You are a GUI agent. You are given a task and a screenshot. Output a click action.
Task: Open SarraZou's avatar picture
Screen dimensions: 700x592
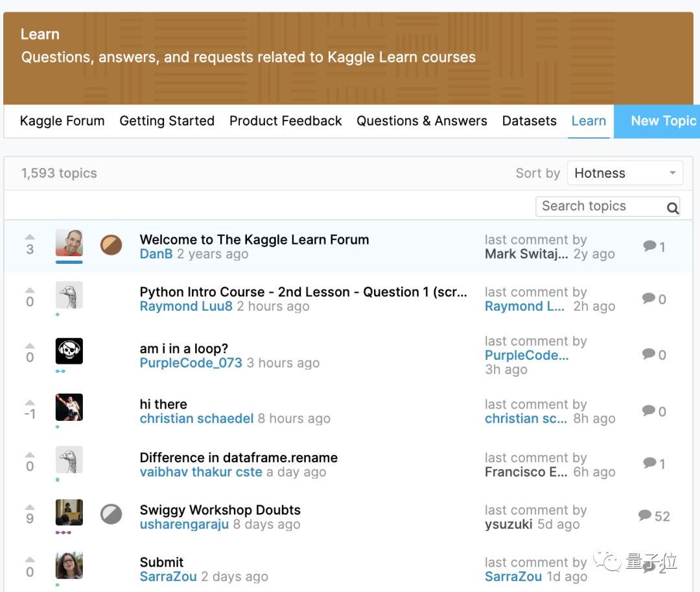click(x=69, y=565)
